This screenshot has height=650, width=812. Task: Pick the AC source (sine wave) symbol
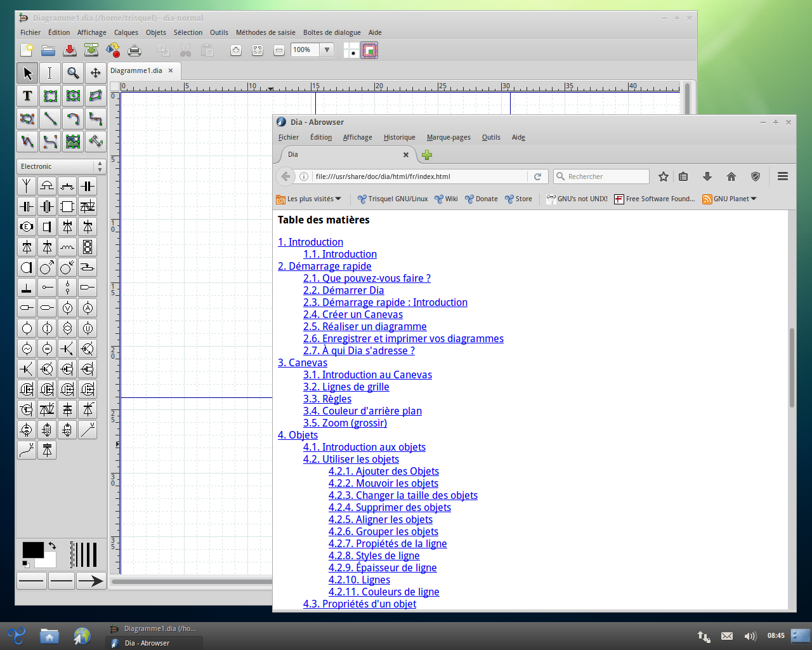[27, 348]
